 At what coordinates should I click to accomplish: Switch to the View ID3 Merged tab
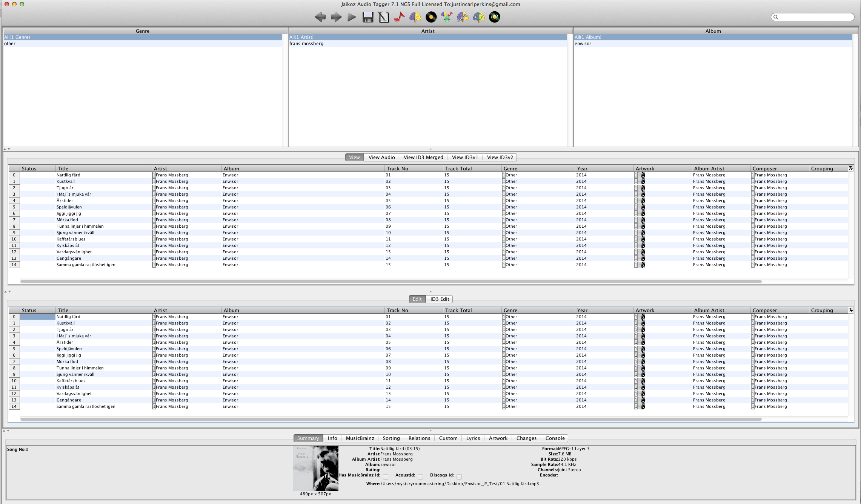[x=423, y=158]
